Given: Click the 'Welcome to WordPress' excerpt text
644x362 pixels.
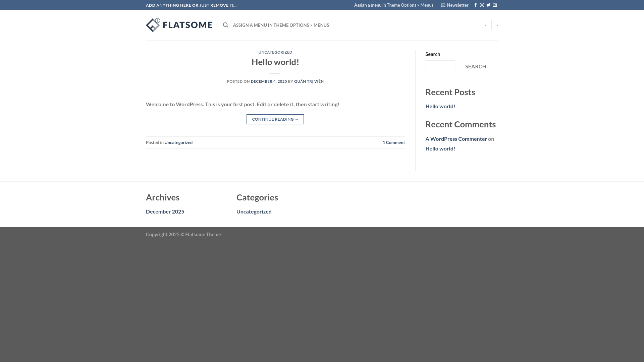Looking at the screenshot, I should (243, 104).
